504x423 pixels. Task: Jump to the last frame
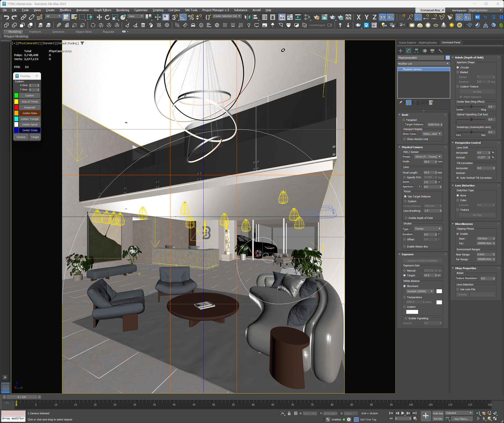click(x=414, y=413)
